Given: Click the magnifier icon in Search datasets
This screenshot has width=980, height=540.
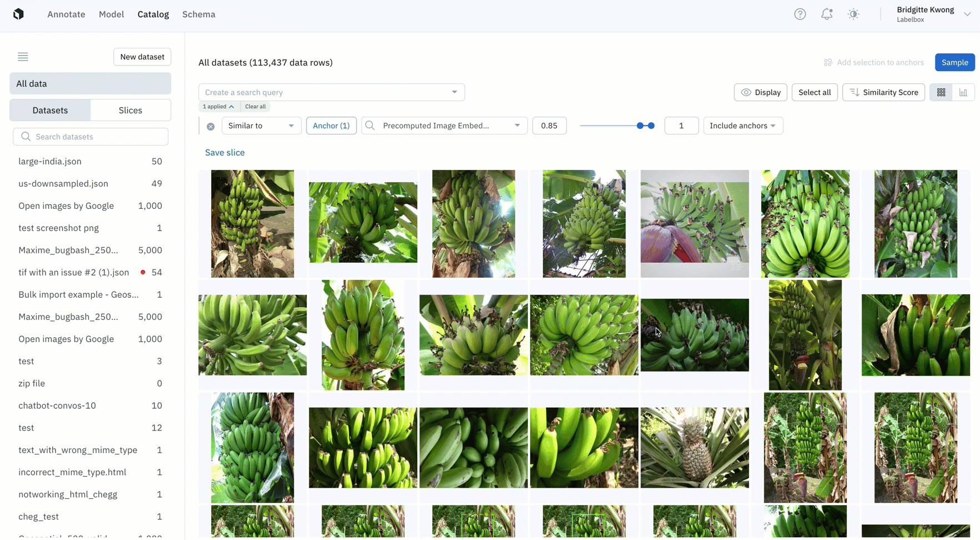Looking at the screenshot, I should click(26, 137).
